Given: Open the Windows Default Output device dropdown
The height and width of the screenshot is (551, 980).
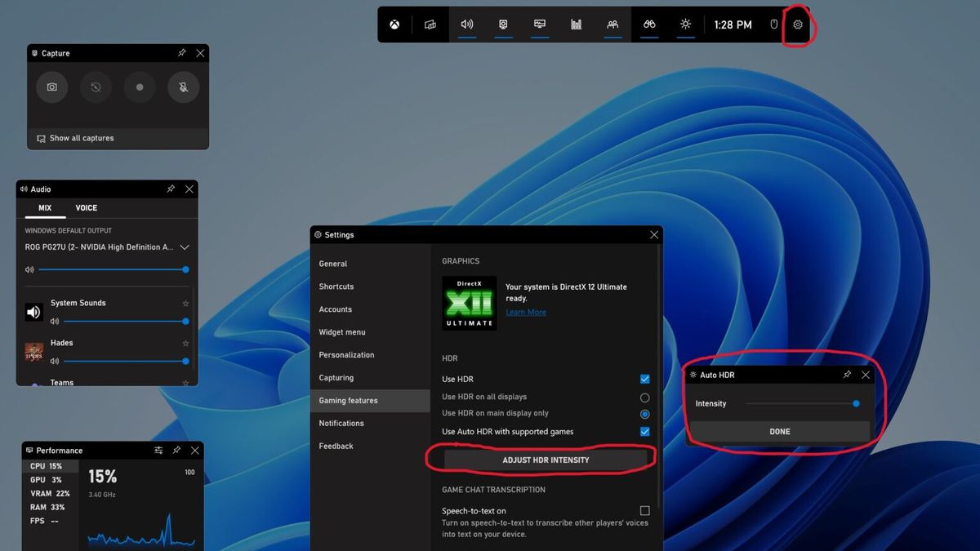Looking at the screenshot, I should pos(185,247).
